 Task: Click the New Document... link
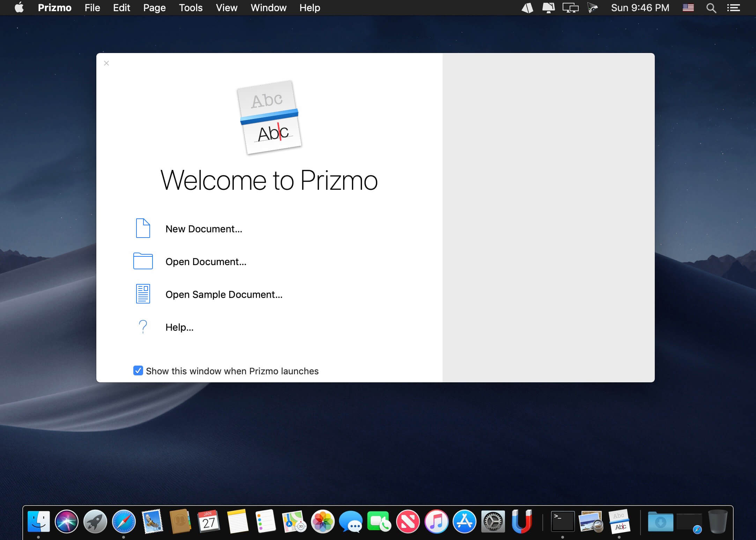pyautogui.click(x=203, y=229)
